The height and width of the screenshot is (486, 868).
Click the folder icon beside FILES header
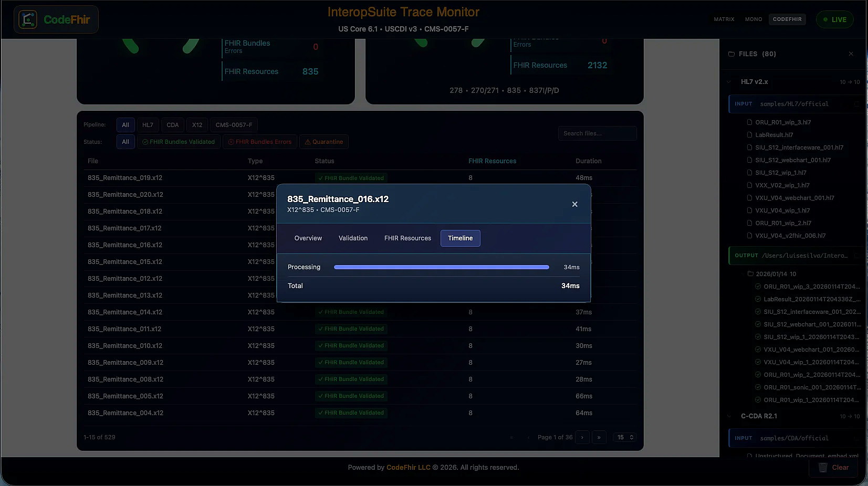[731, 54]
